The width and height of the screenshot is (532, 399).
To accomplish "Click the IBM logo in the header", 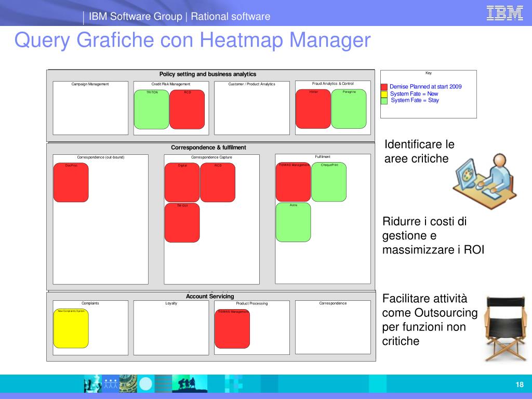I will tap(504, 13).
